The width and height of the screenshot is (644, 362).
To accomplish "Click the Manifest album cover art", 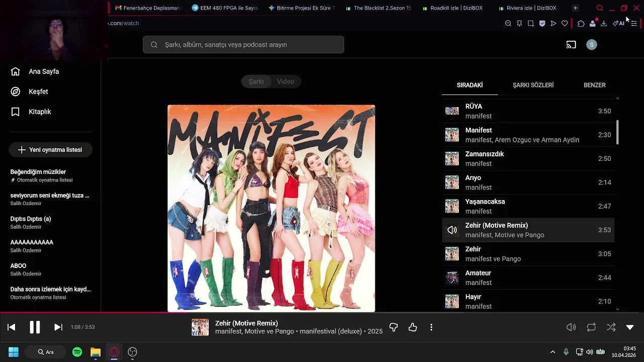I will click(x=271, y=208).
